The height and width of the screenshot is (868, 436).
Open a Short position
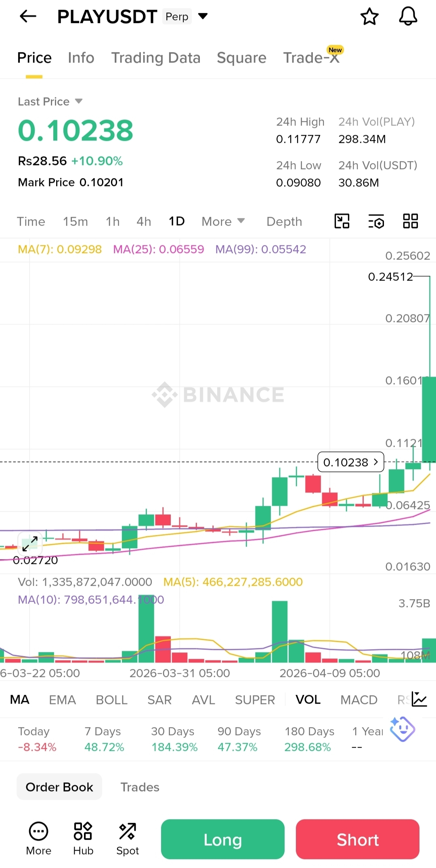[x=358, y=839]
